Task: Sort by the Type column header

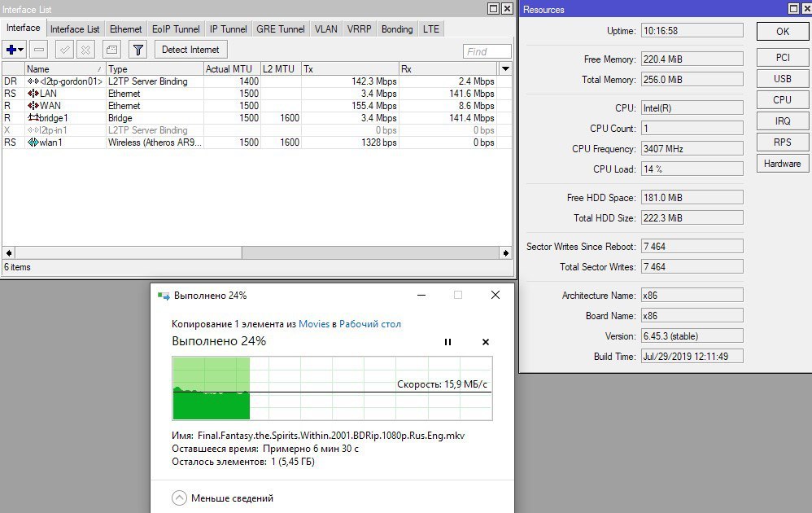Action: tap(155, 69)
